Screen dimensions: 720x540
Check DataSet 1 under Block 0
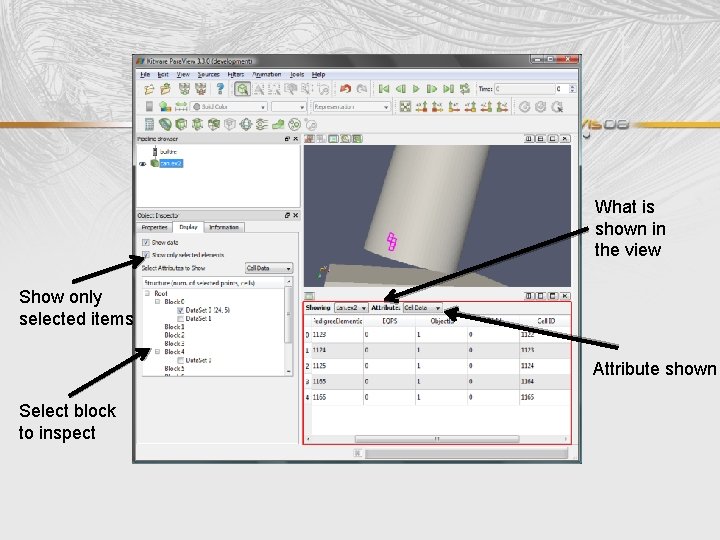pos(180,319)
